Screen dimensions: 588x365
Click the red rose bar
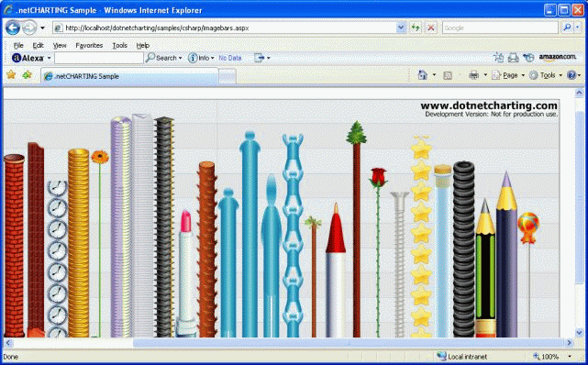click(378, 252)
